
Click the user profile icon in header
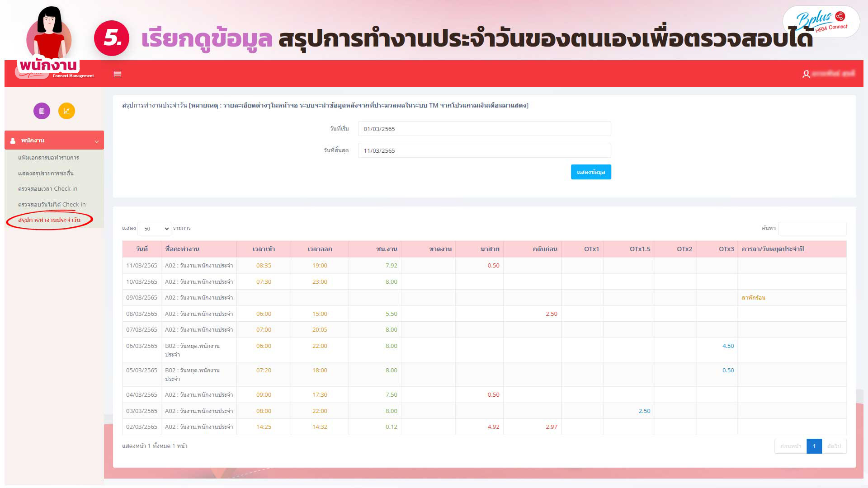pos(806,74)
